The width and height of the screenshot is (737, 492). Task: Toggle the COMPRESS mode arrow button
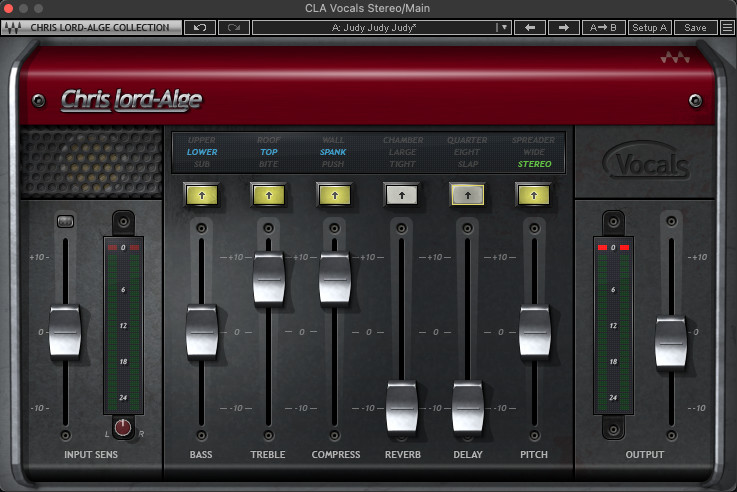(335, 195)
